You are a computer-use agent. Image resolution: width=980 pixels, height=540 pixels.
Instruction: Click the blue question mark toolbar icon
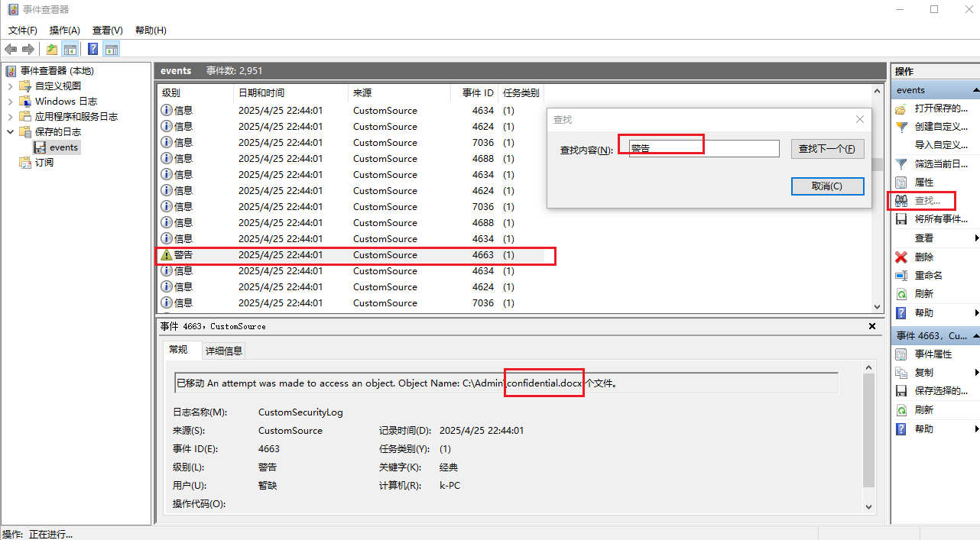point(92,50)
